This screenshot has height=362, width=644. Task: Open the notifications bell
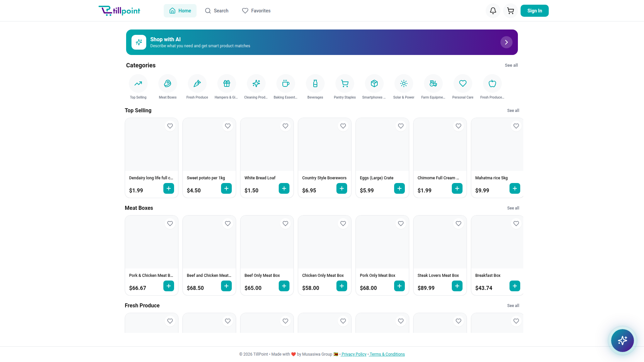[x=493, y=11]
